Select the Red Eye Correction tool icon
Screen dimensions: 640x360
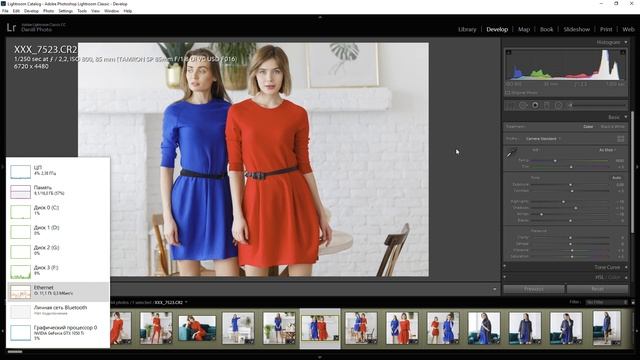coord(535,105)
